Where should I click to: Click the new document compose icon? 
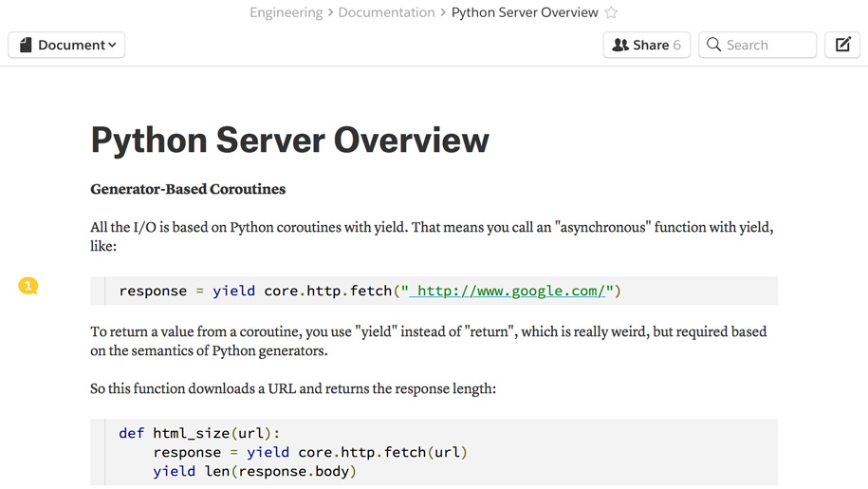click(842, 45)
